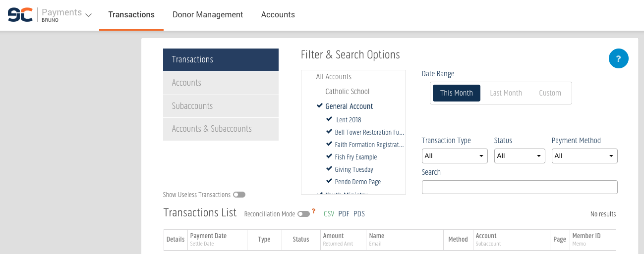The height and width of the screenshot is (254, 644).
Task: Open the blue help question mark button
Action: (618, 58)
